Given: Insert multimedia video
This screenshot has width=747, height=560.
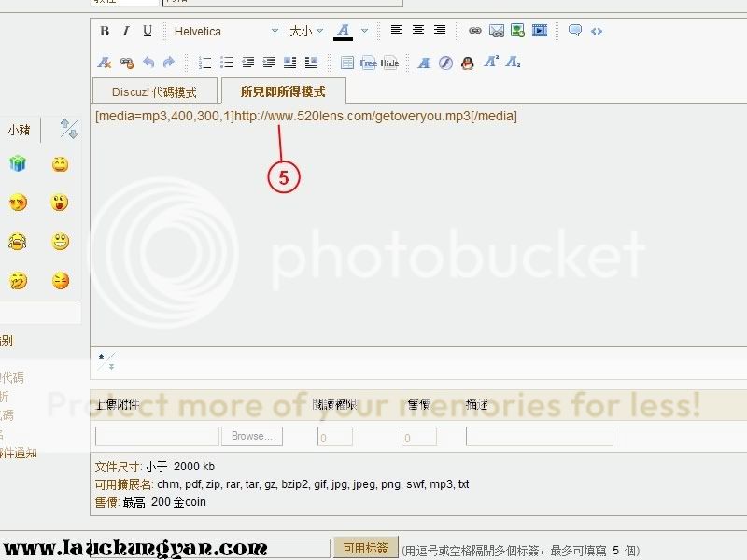Looking at the screenshot, I should coord(540,31).
